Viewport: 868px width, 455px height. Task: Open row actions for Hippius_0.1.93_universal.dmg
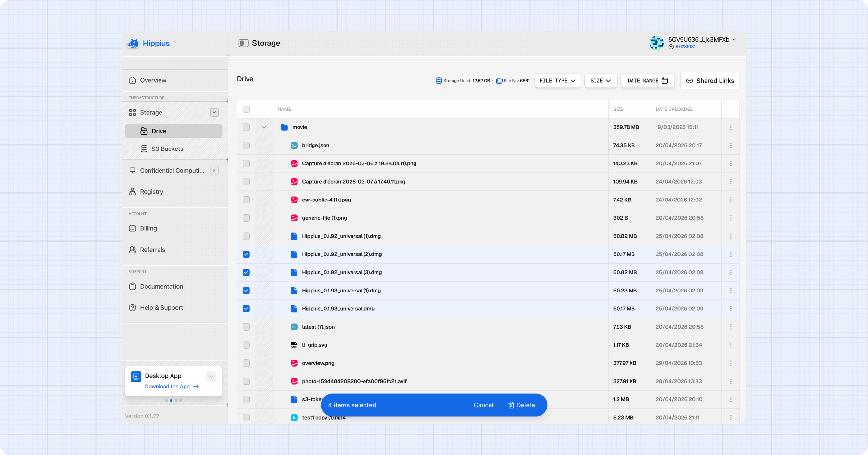731,309
